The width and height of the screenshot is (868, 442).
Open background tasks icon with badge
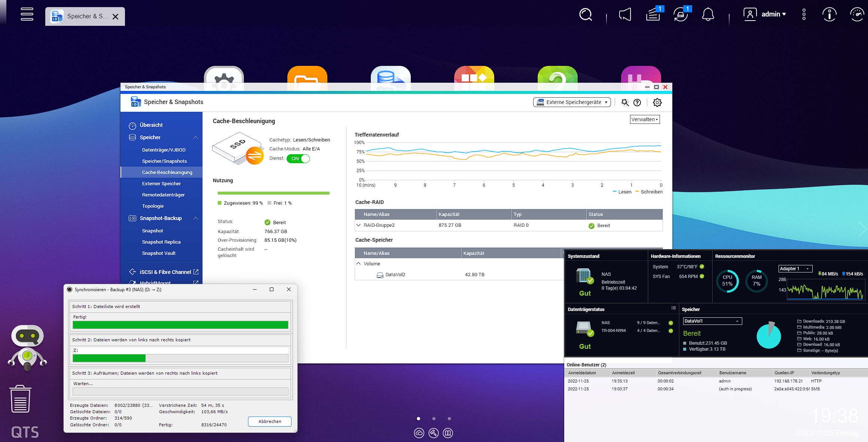click(653, 15)
